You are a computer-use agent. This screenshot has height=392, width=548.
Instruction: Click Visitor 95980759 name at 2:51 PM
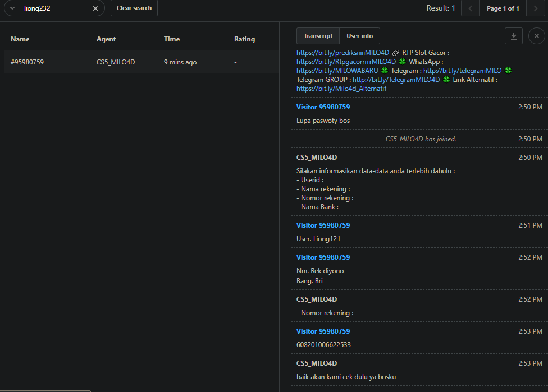point(323,225)
